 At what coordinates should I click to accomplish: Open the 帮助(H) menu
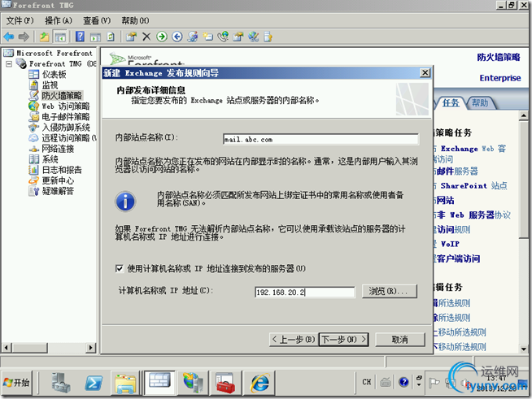135,20
